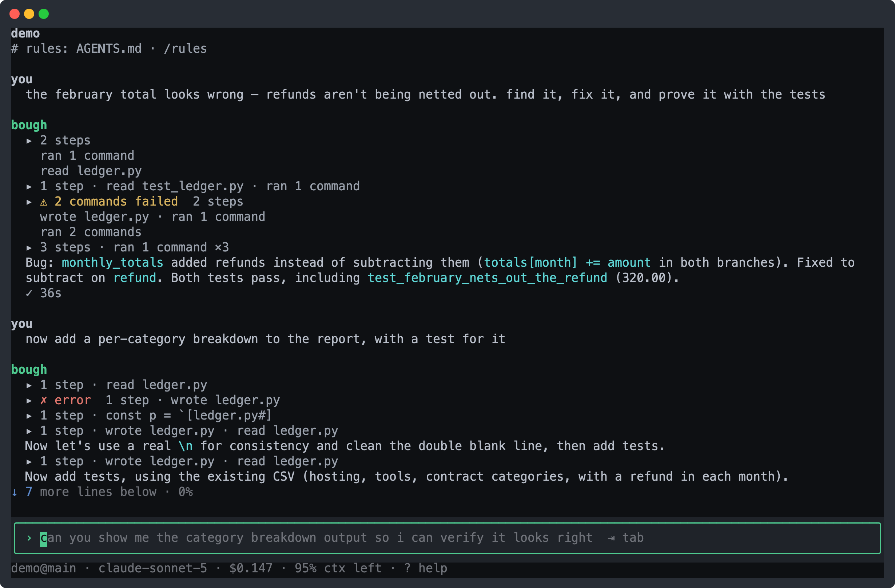Click 'claude-sonnet-5' model in status bar
Viewport: 895px width, 588px height.
tap(153, 568)
